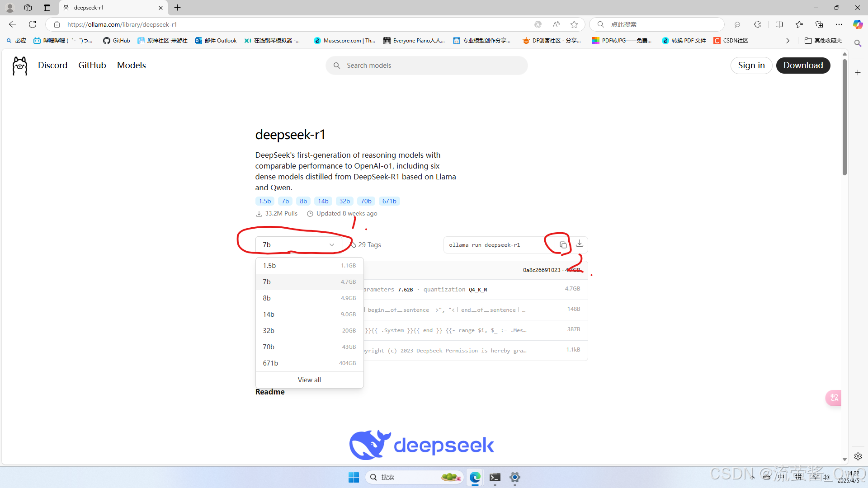Open the 哔哩哔哩 bookmark

63,41
